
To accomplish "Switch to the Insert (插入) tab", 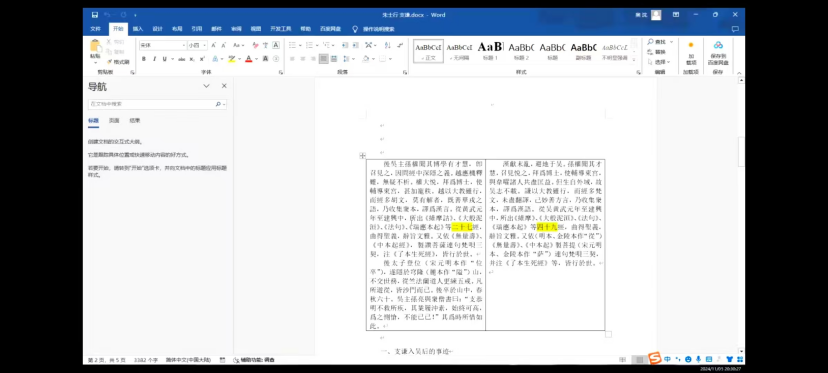I will (138, 29).
